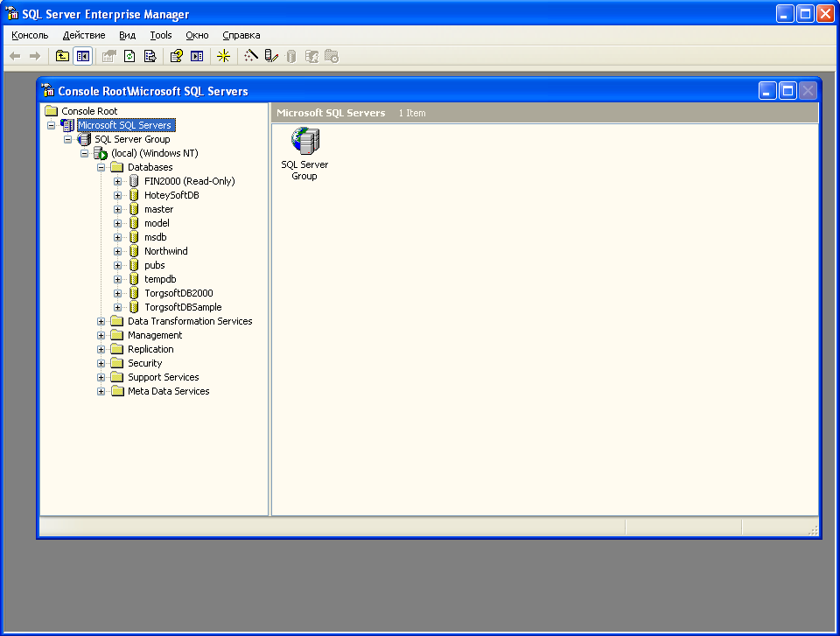
Task: Click the '1 Item' count text
Action: (x=412, y=113)
